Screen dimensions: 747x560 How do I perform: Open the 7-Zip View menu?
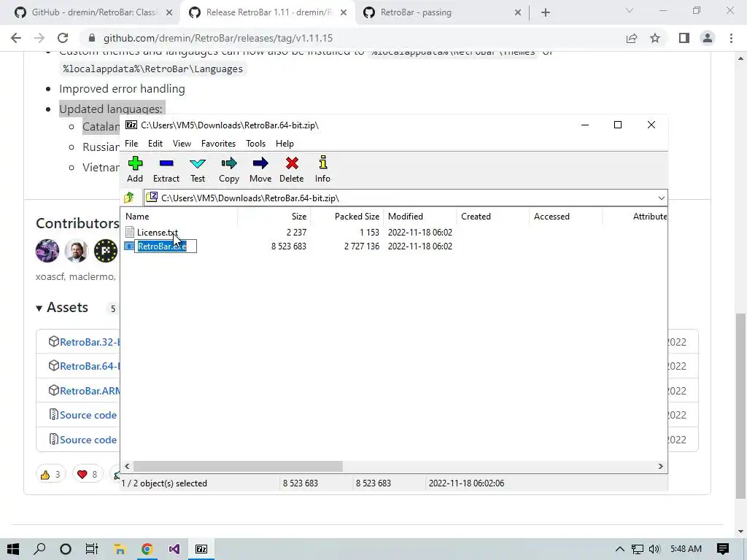[x=182, y=144]
